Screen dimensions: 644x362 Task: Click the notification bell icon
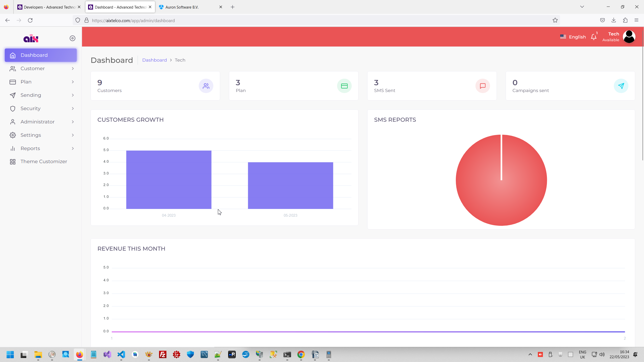click(x=594, y=37)
